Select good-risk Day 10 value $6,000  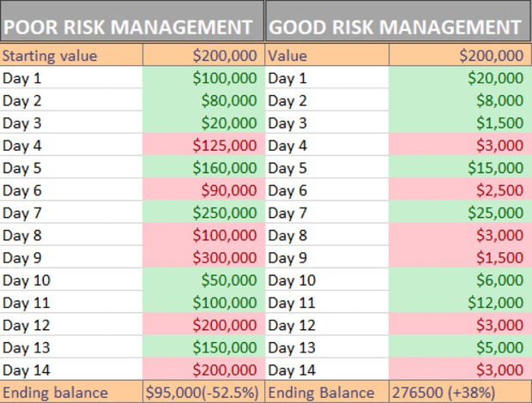pos(460,280)
